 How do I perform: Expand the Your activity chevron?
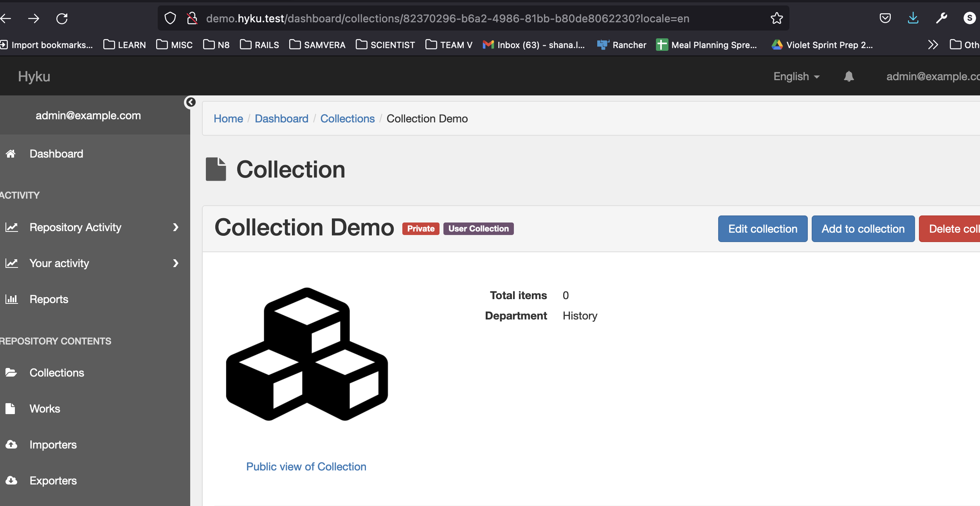[176, 263]
